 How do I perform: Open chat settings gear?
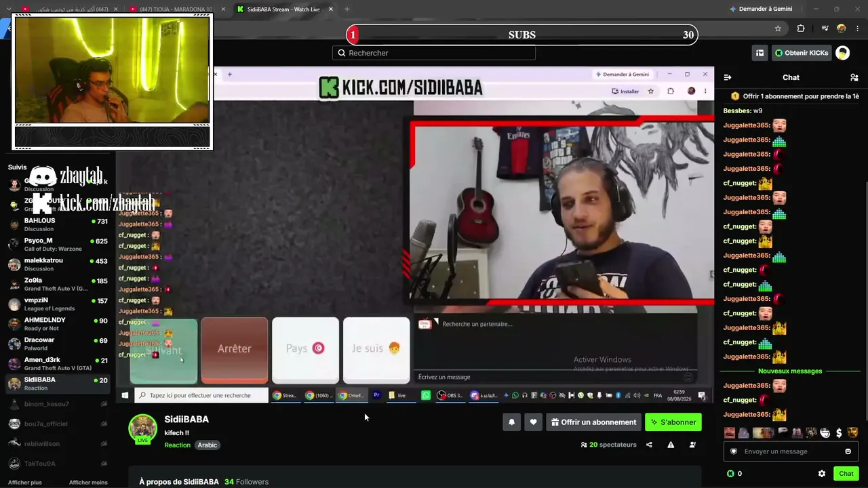tap(822, 474)
